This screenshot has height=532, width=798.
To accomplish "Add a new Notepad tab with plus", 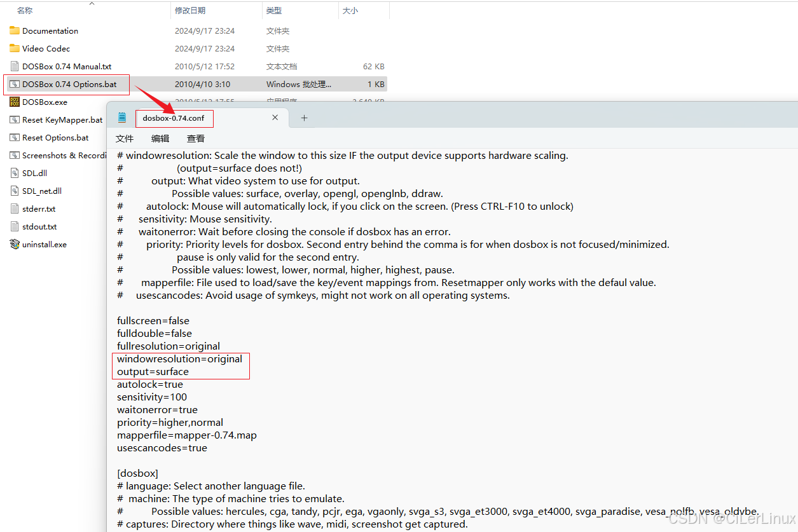I will 304,118.
